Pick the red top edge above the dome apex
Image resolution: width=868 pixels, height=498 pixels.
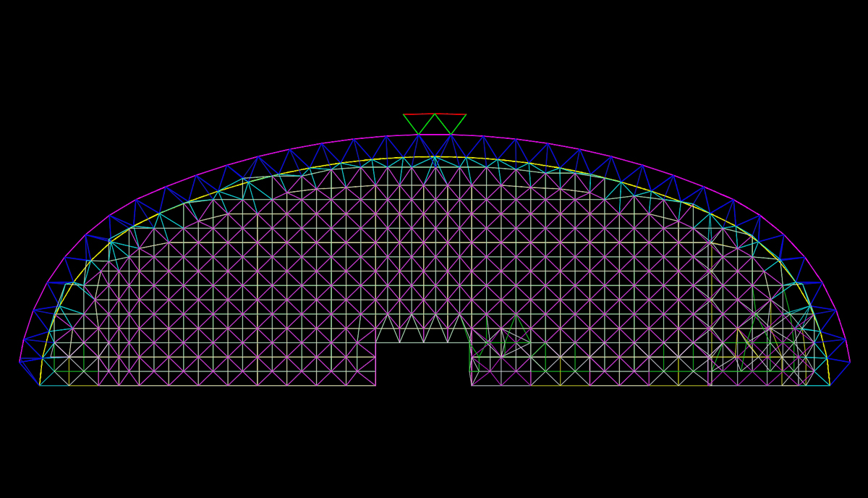point(435,114)
